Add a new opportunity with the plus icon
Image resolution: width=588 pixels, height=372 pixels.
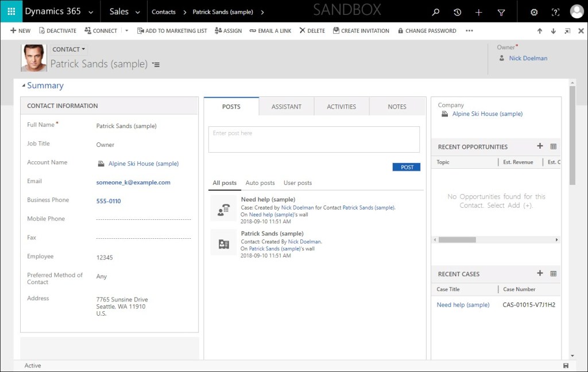tap(540, 146)
